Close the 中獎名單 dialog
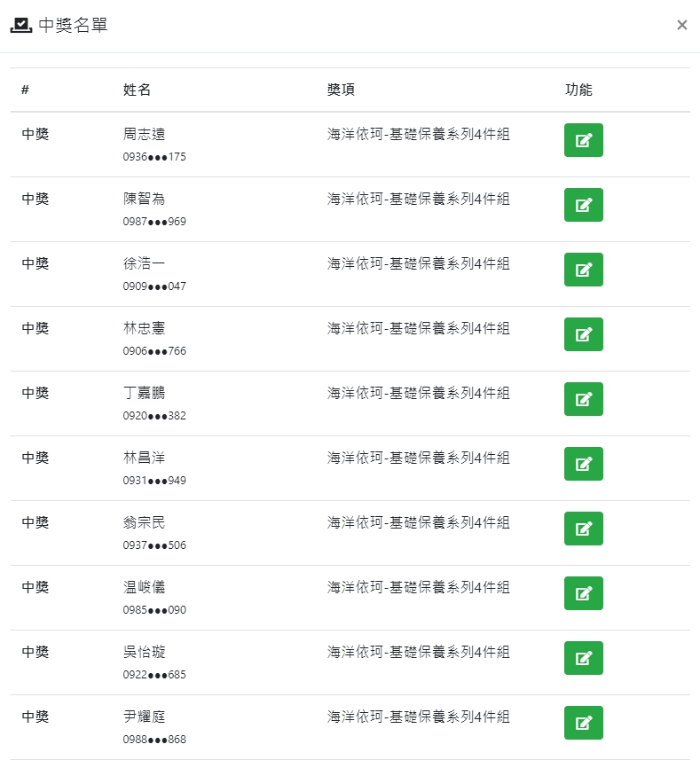The height and width of the screenshot is (760, 700). click(681, 25)
